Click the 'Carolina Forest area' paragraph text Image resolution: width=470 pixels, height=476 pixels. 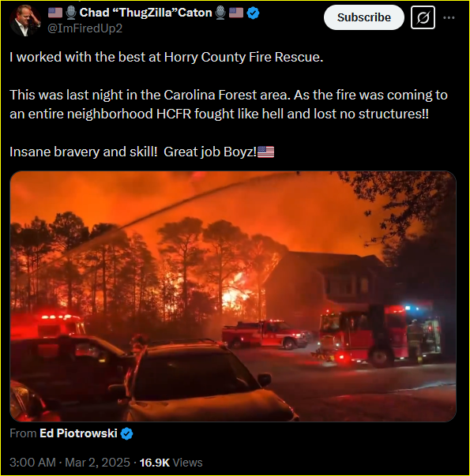[228, 104]
